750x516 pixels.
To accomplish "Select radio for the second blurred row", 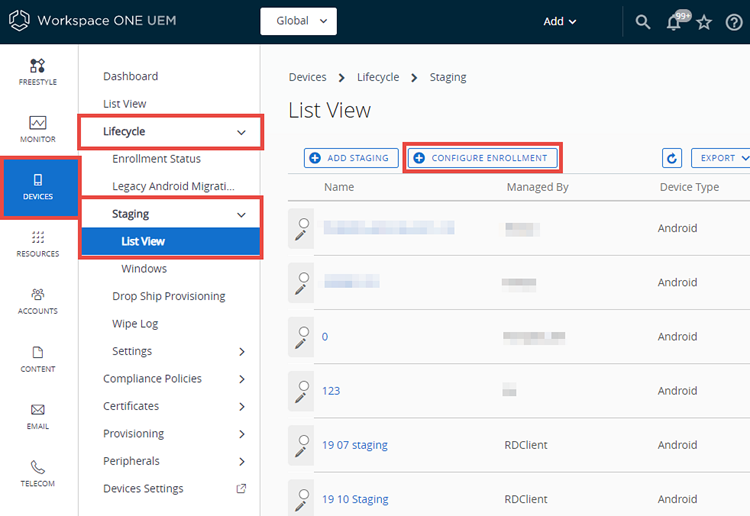I will coord(304,277).
